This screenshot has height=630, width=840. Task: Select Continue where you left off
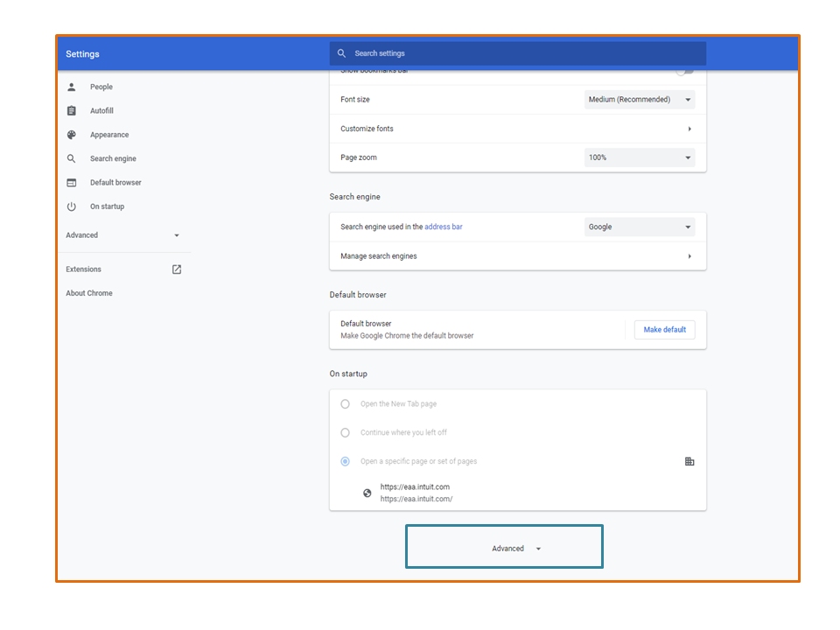(345, 433)
